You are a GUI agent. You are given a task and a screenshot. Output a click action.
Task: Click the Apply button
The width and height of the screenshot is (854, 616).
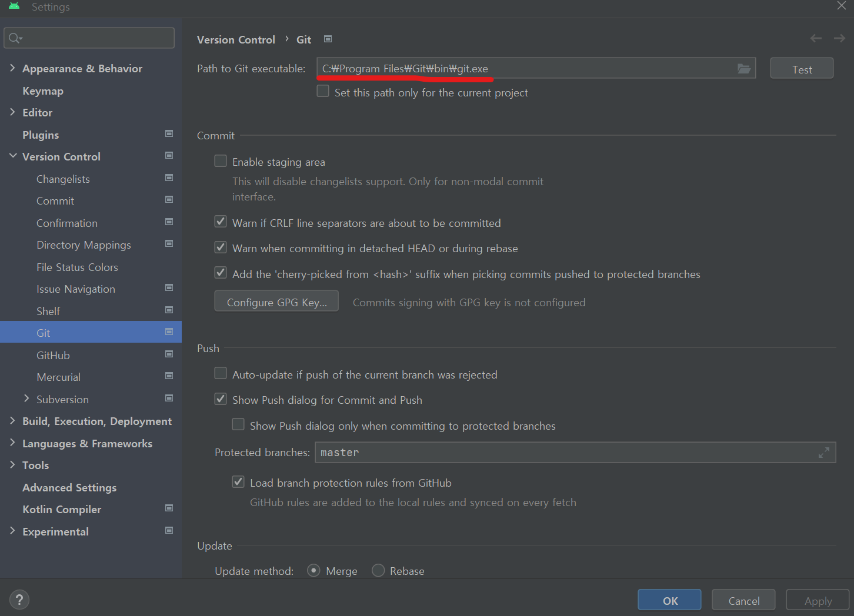818,601
